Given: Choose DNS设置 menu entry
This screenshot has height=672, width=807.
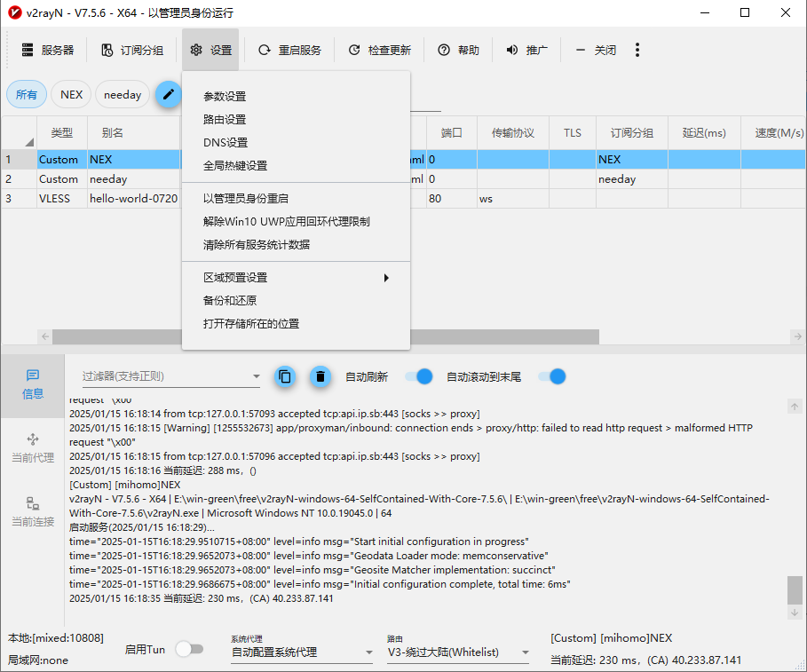Looking at the screenshot, I should click(225, 143).
